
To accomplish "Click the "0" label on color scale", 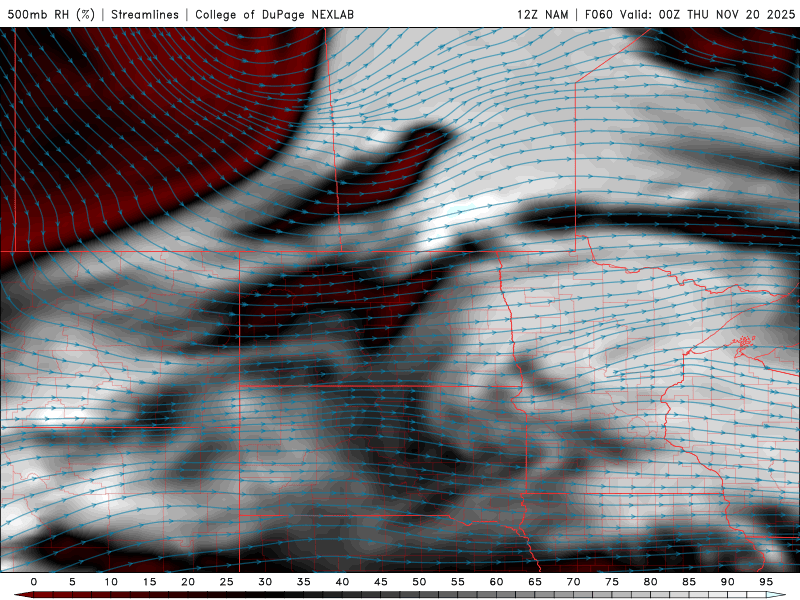I will coord(34,582).
